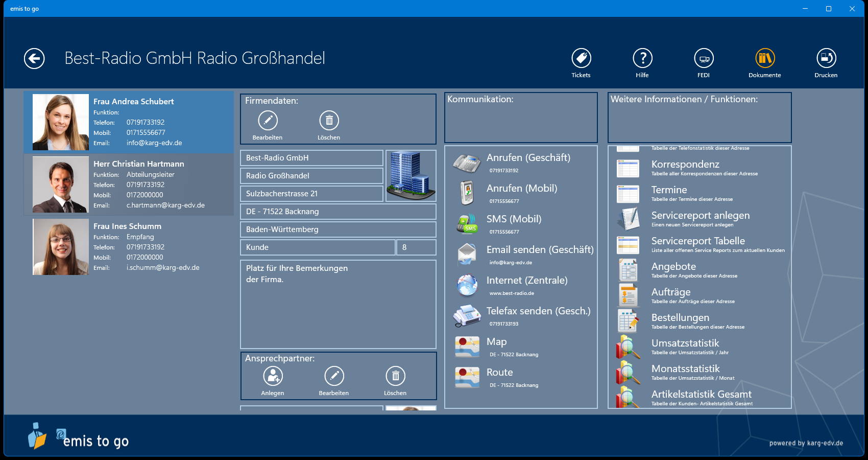
Task: Open the Internet (Zentrale) globe icon
Action: pyautogui.click(x=467, y=285)
